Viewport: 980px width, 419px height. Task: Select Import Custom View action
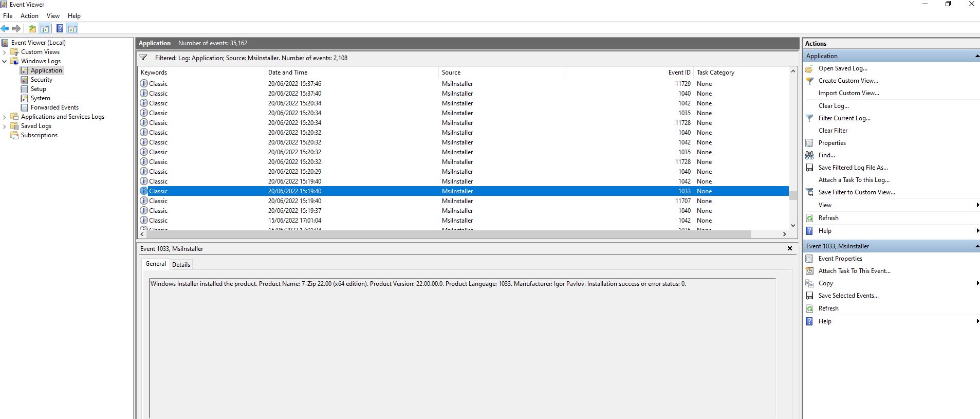coord(849,93)
